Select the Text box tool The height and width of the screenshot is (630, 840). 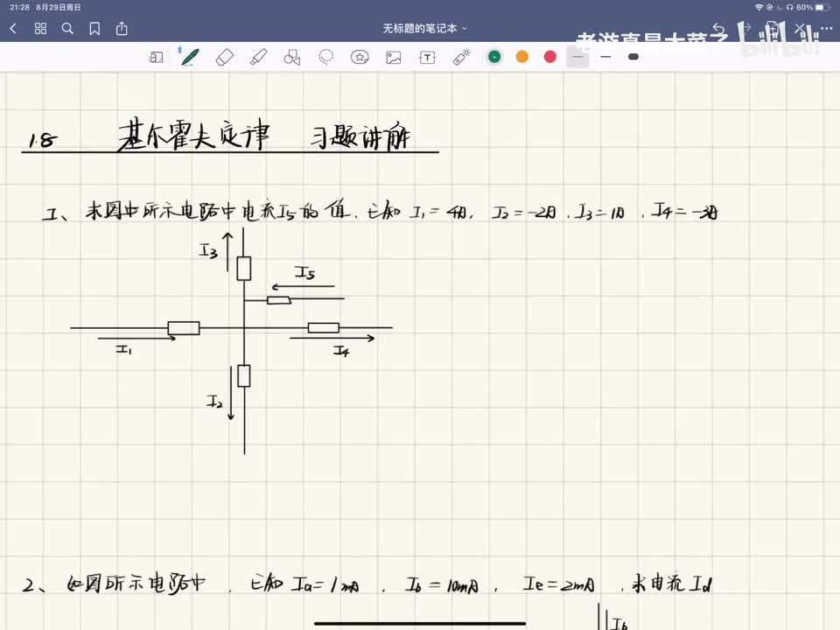coord(427,58)
